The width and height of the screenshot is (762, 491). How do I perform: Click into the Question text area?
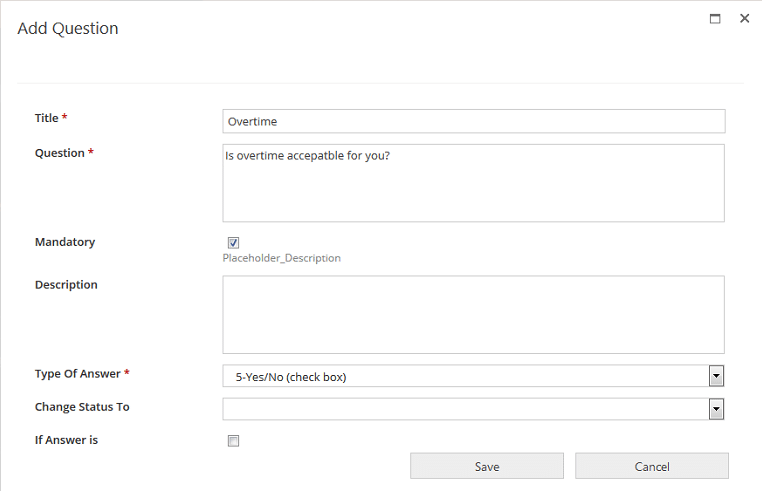(473, 183)
